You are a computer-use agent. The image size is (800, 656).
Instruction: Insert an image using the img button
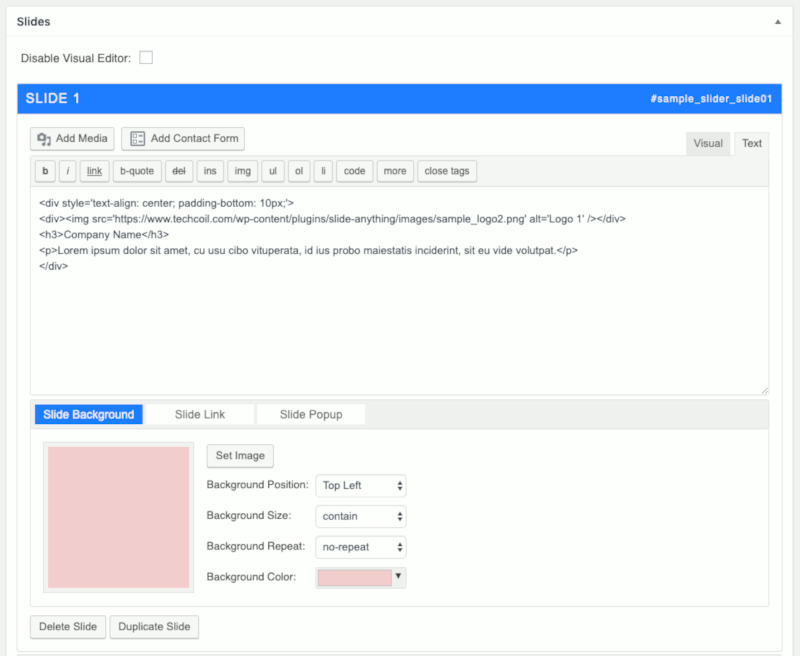[242, 171]
